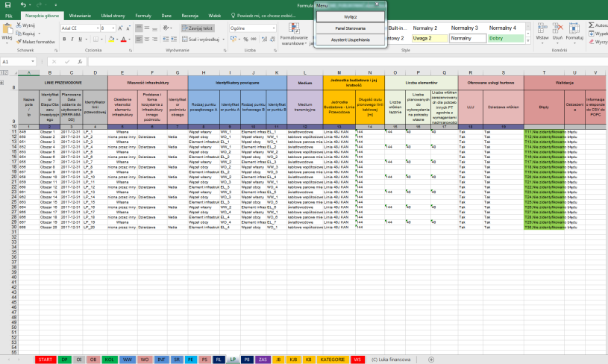The height and width of the screenshot is (364, 608).
Task: Click the insert function fx icon
Action: click(80, 62)
